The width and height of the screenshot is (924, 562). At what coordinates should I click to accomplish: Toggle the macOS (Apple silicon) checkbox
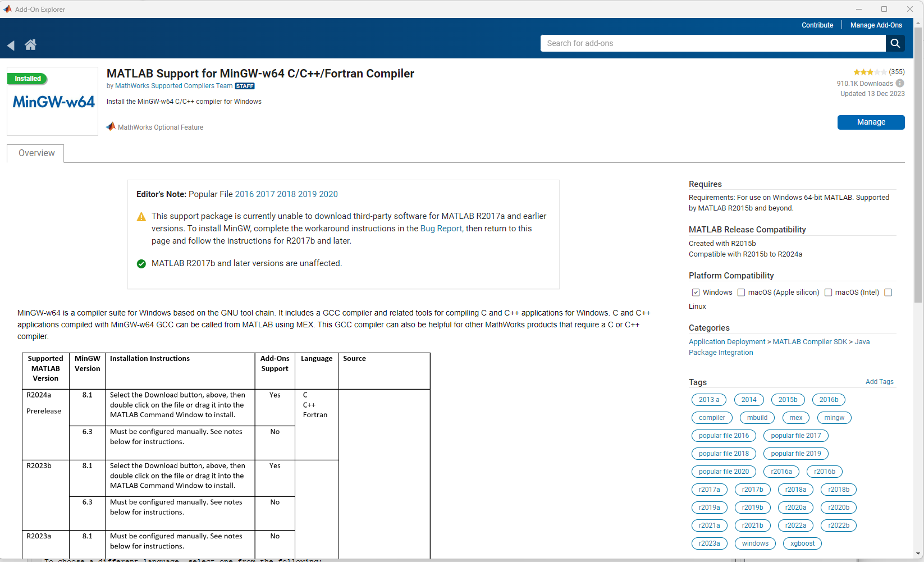(x=741, y=293)
